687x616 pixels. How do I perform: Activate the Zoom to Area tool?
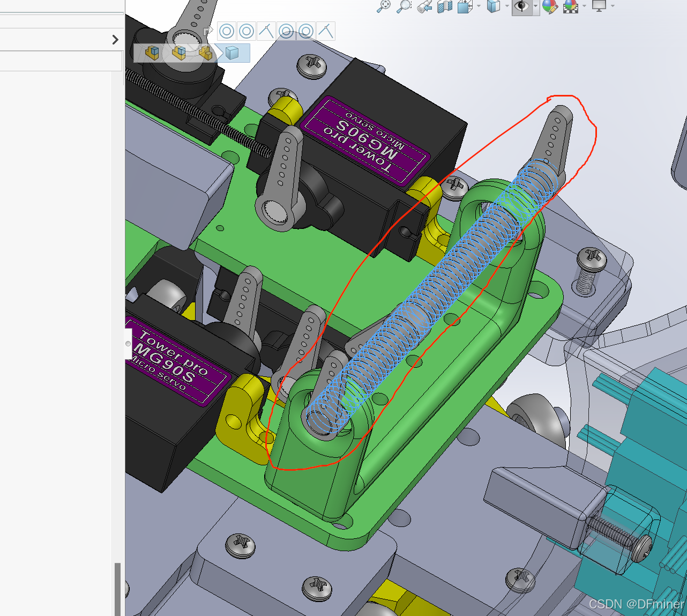click(404, 6)
